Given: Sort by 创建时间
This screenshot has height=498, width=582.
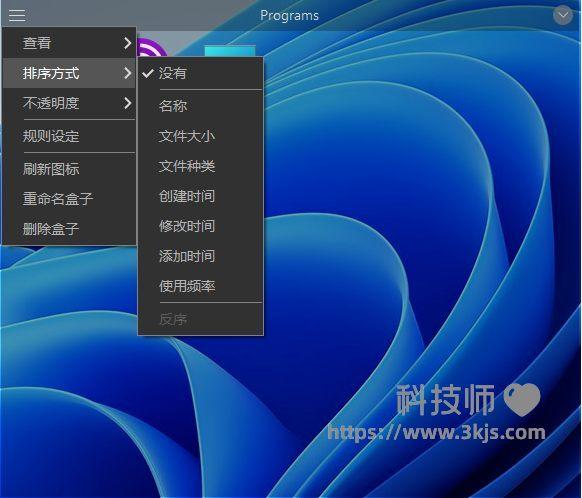Looking at the screenshot, I should point(200,196).
